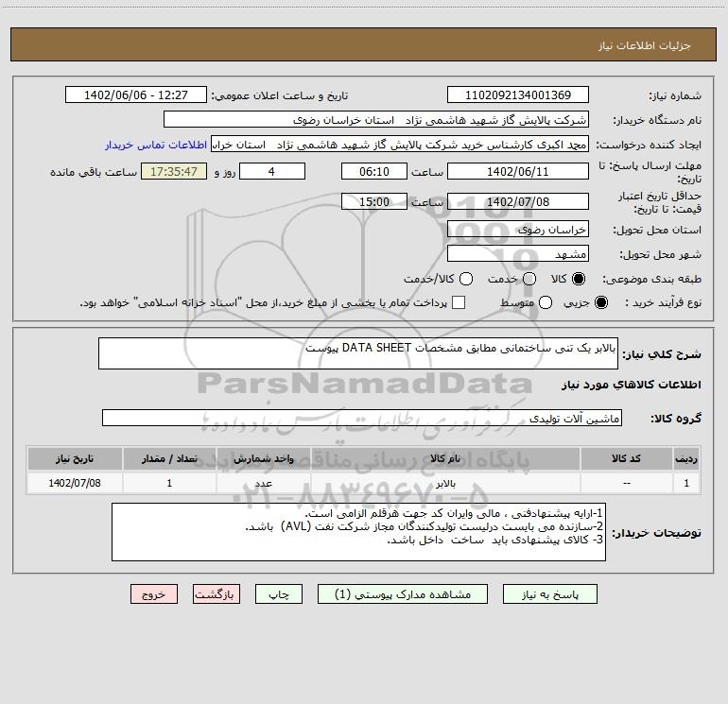This screenshot has width=728, height=704.
Task: Select the 'خدمت' radio option
Action: click(529, 279)
